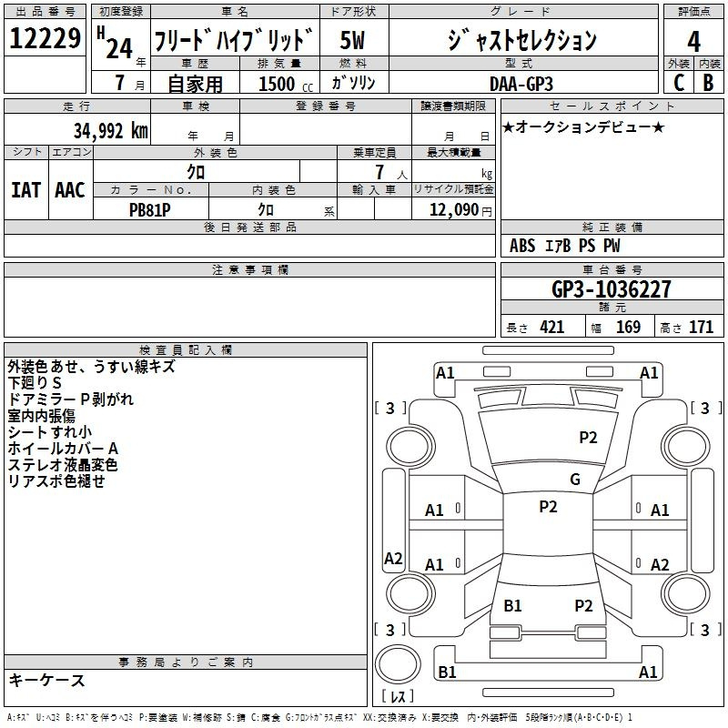Select the [レス] spare tire label

pyautogui.click(x=398, y=695)
